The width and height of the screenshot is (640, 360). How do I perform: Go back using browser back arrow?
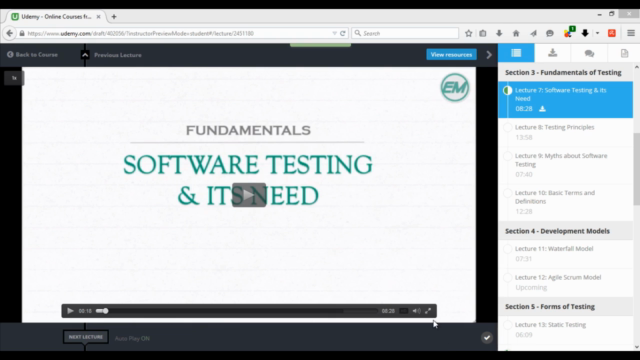(9, 33)
